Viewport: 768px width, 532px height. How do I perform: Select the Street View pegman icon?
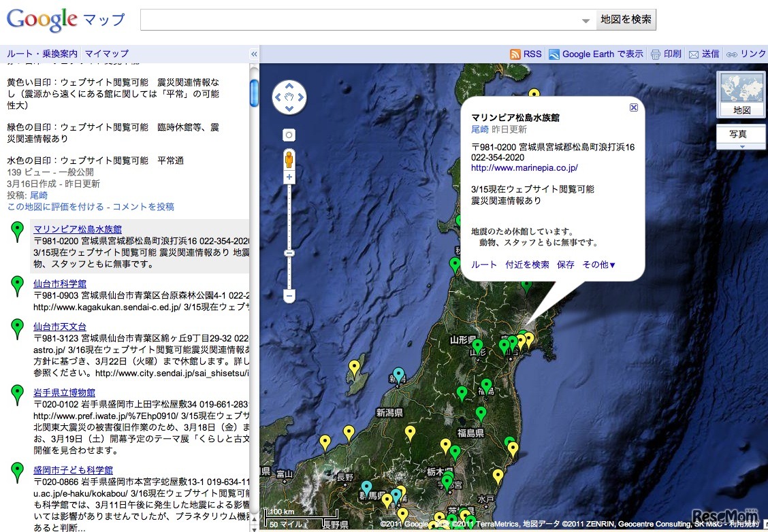(x=289, y=159)
